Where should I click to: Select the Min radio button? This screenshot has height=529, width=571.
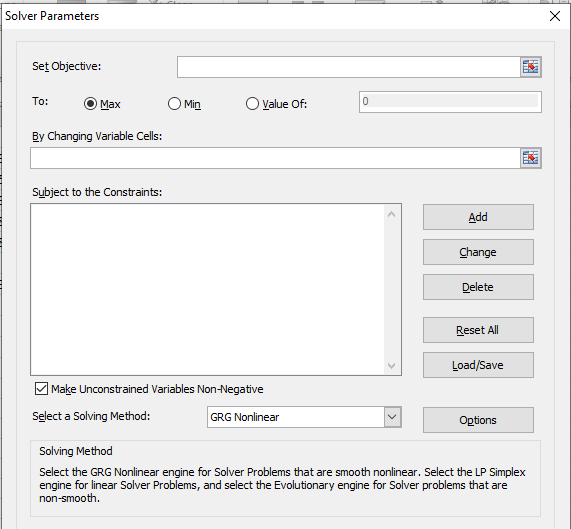point(174,104)
